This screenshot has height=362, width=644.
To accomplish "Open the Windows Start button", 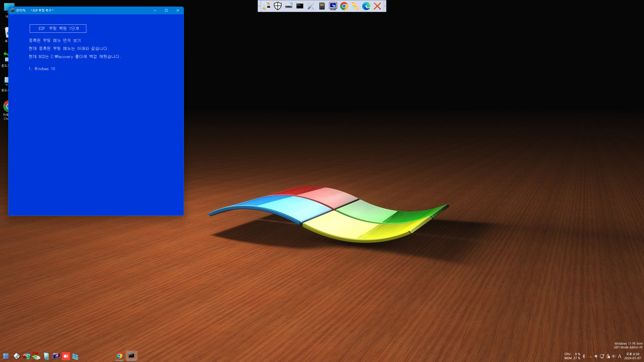I will [x=6, y=356].
